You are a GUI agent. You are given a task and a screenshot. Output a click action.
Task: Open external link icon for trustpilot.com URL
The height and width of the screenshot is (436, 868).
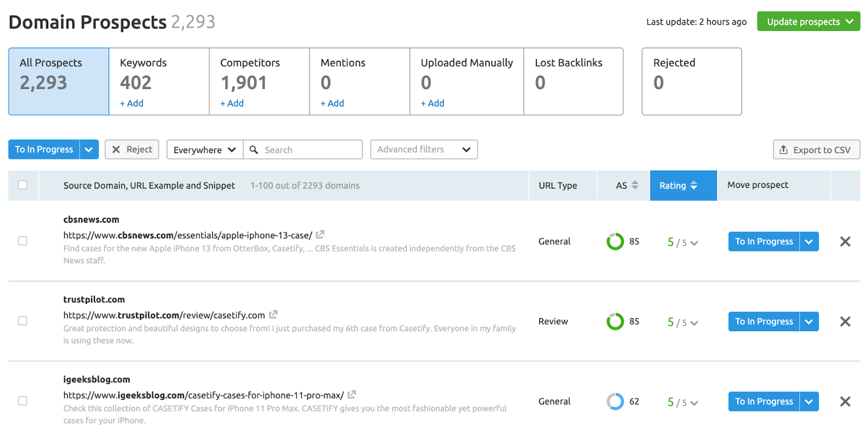click(x=273, y=314)
